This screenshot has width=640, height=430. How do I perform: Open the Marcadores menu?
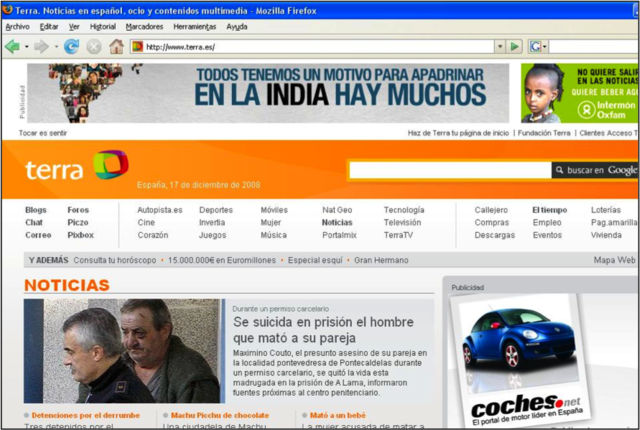point(144,27)
